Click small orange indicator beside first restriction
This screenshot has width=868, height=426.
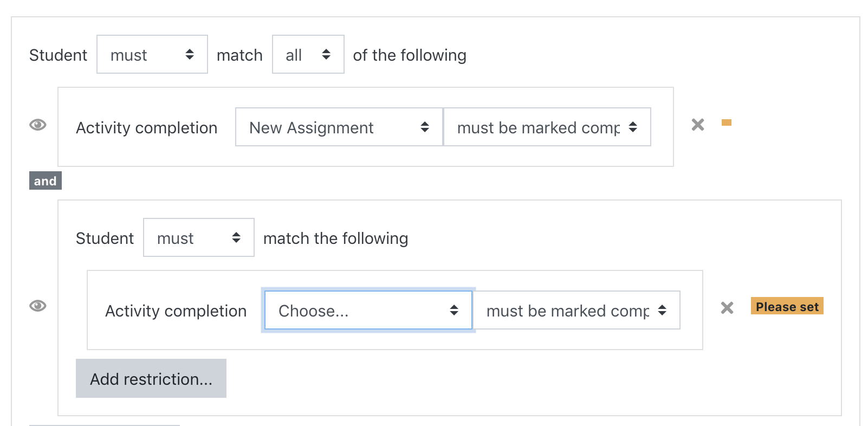pyautogui.click(x=727, y=122)
